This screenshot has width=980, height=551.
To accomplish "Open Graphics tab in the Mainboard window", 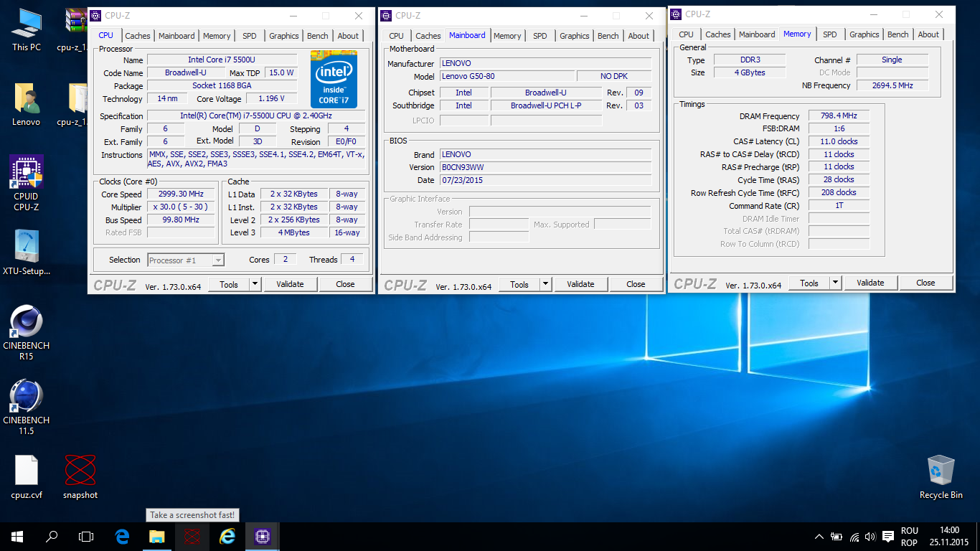I will pyautogui.click(x=575, y=36).
